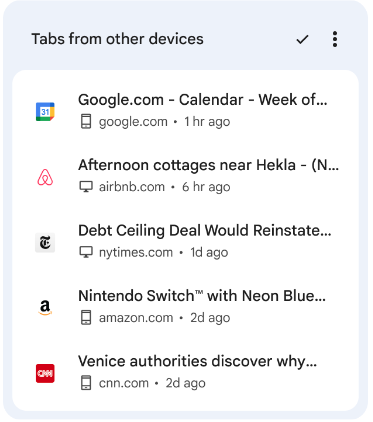Click the Google Calendar favicon
This screenshot has width=373, height=422.
(x=45, y=111)
